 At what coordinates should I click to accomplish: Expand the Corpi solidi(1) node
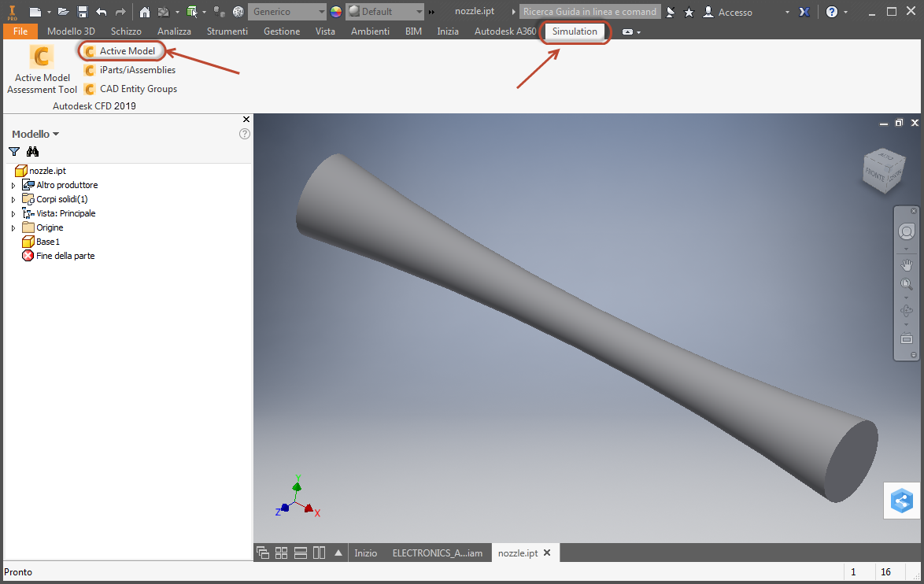[x=13, y=199]
